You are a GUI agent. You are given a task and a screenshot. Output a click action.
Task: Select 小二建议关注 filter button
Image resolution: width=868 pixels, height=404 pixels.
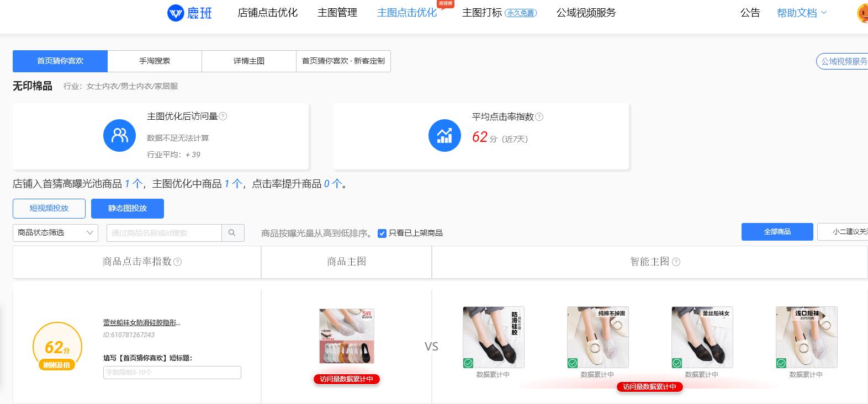coord(843,232)
